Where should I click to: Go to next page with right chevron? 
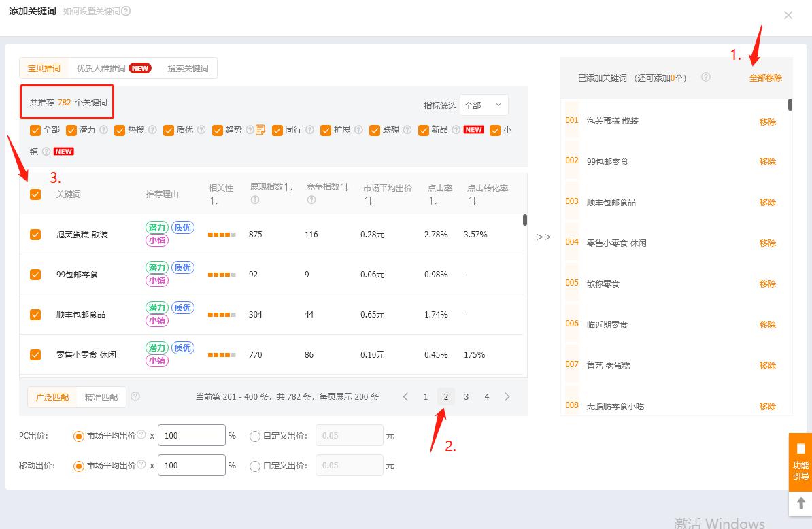pyautogui.click(x=507, y=396)
